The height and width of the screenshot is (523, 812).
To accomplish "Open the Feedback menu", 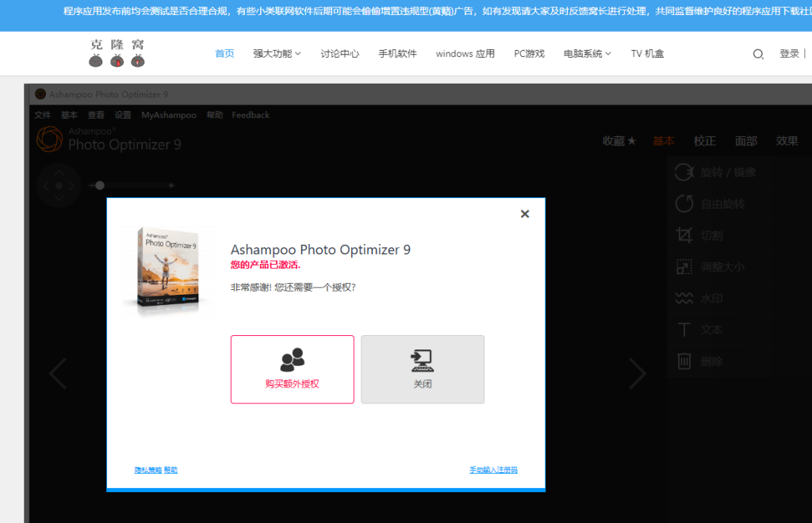I will pyautogui.click(x=251, y=115).
